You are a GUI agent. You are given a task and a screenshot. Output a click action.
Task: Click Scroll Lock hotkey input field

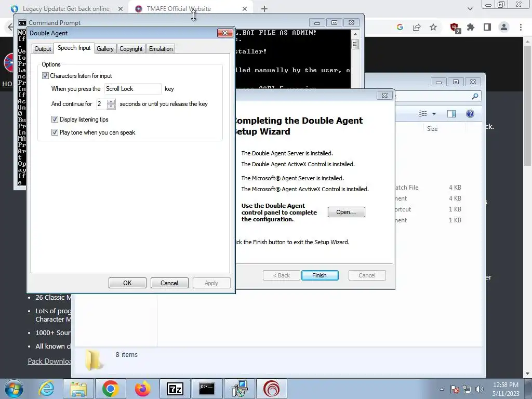click(132, 89)
